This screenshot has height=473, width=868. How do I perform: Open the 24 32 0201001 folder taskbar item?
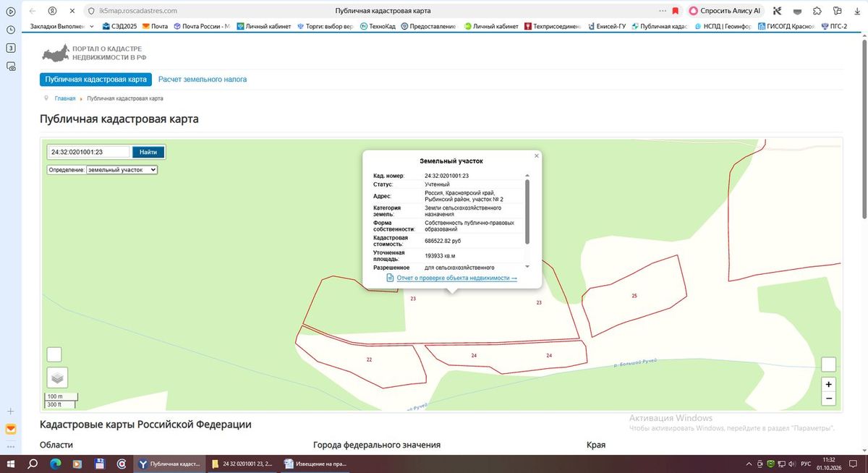[x=241, y=464]
